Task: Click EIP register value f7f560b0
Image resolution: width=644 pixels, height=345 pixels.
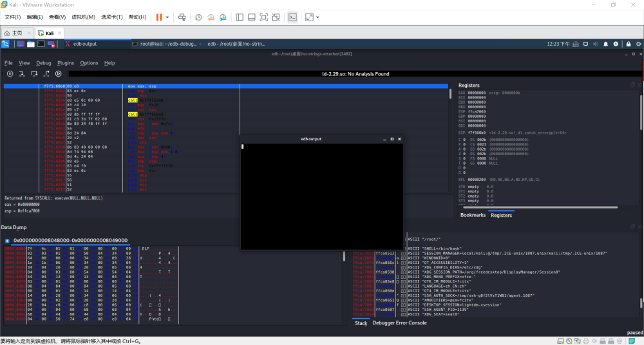Action: click(x=477, y=133)
